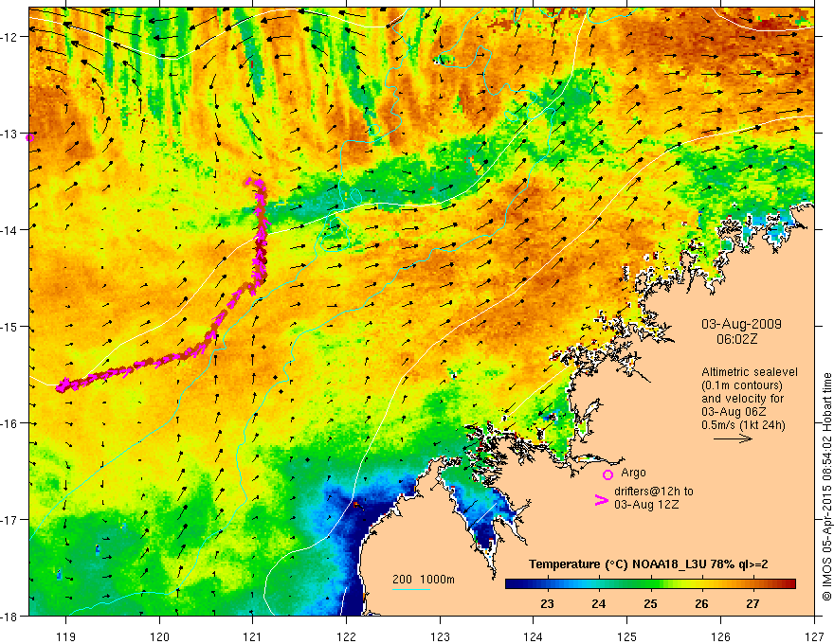834x644 pixels.
Task: Click the longitude axis label 119
Action: 66,636
